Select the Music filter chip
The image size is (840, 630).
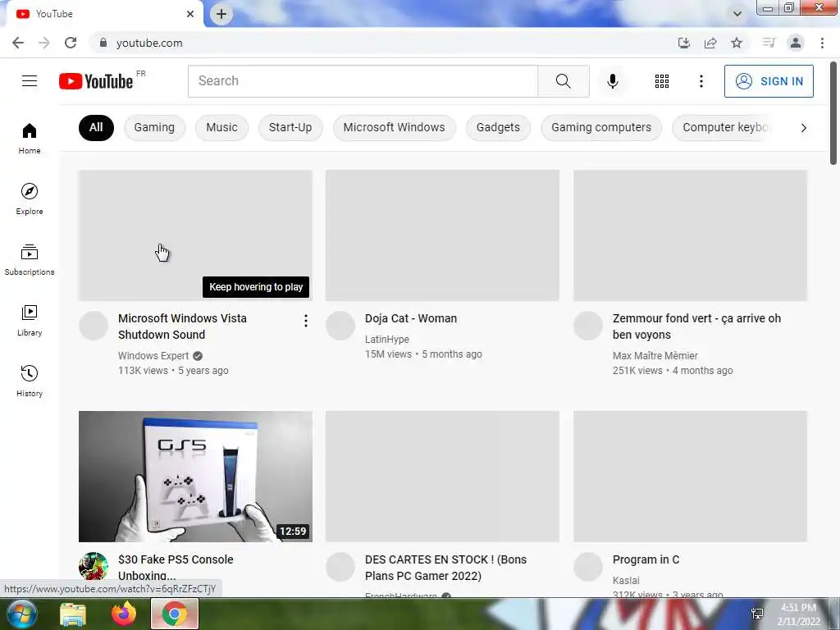(221, 127)
